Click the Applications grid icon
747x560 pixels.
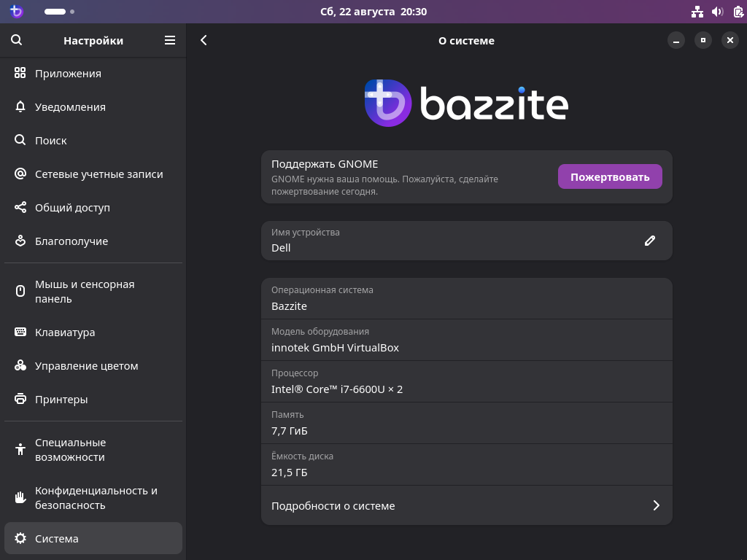coord(20,73)
